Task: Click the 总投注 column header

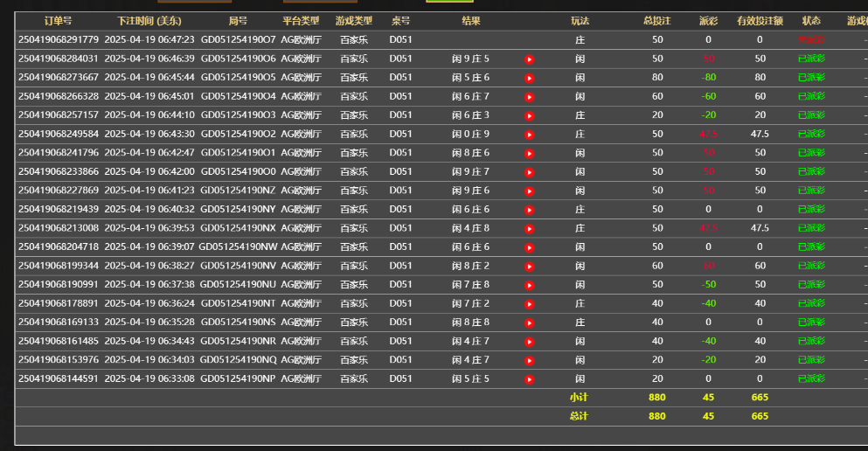Action: click(x=656, y=21)
